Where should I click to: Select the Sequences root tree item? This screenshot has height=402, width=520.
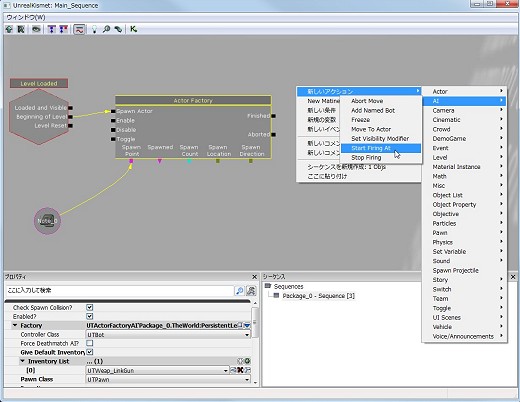point(288,286)
